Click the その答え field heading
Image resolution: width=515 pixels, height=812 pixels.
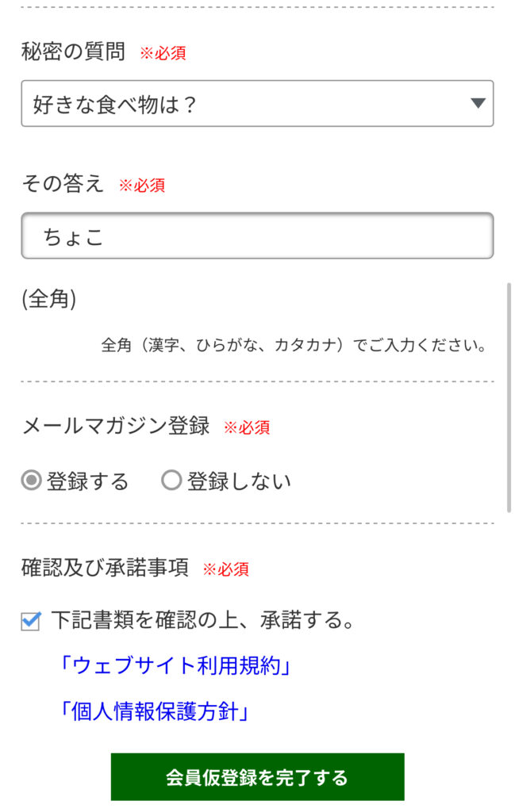(63, 184)
